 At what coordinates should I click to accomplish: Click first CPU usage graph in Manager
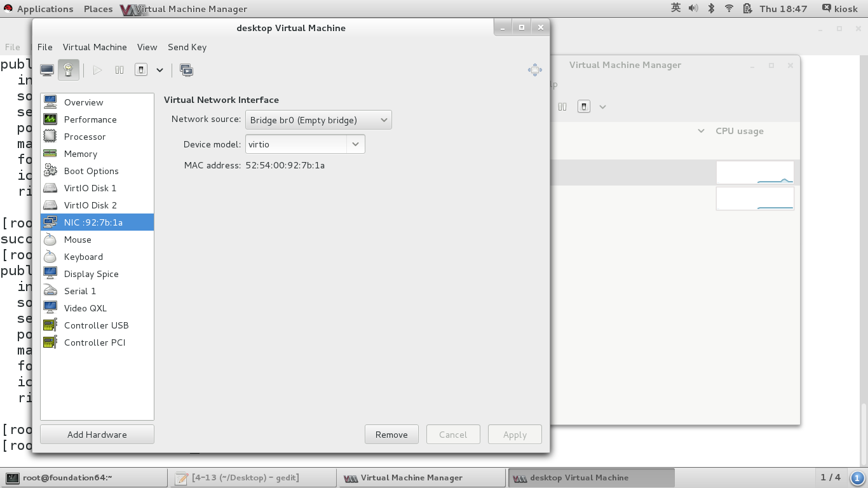coord(755,172)
